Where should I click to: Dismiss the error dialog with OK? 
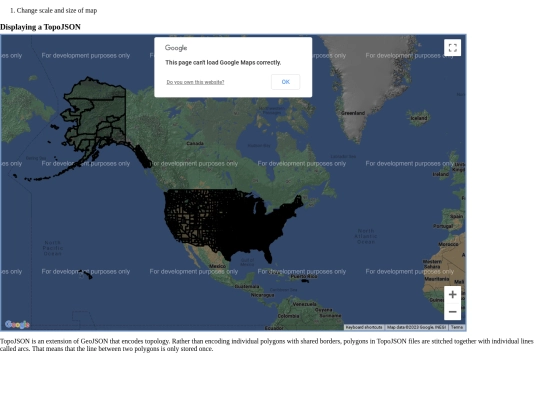285,82
